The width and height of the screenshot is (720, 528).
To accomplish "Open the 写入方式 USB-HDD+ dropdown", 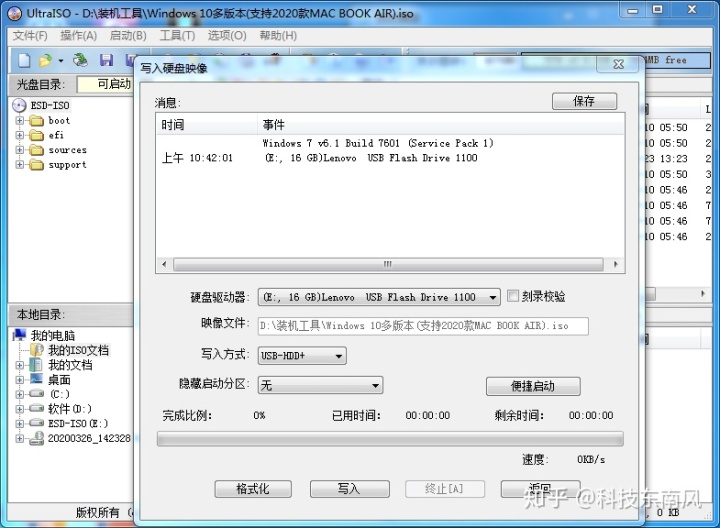I will coord(338,356).
